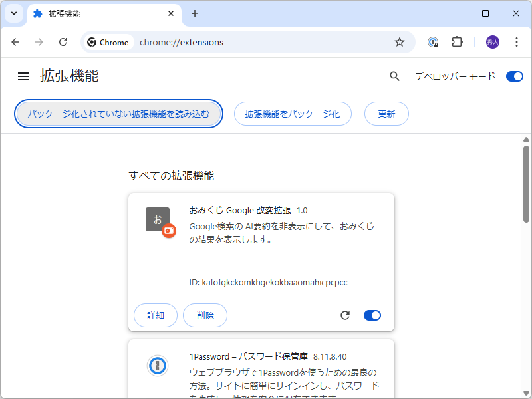Image resolution: width=532 pixels, height=399 pixels.
Task: Enable デベロッパー モード toggle
Action: [x=514, y=76]
